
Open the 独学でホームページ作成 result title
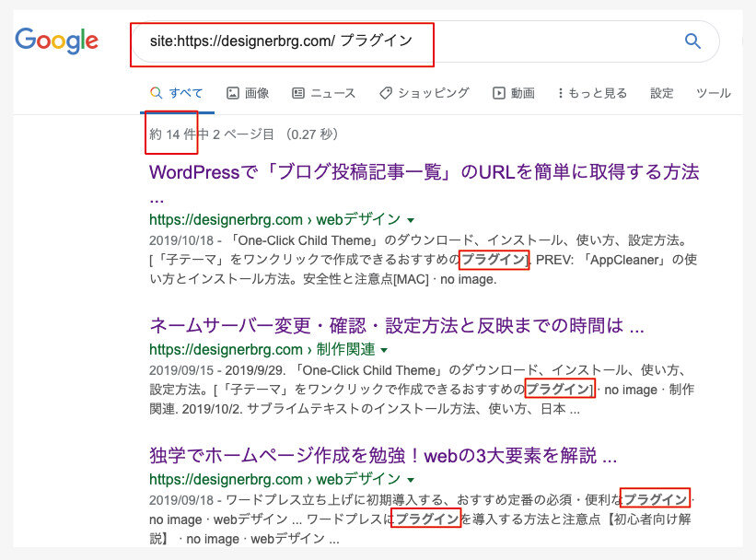[x=382, y=456]
